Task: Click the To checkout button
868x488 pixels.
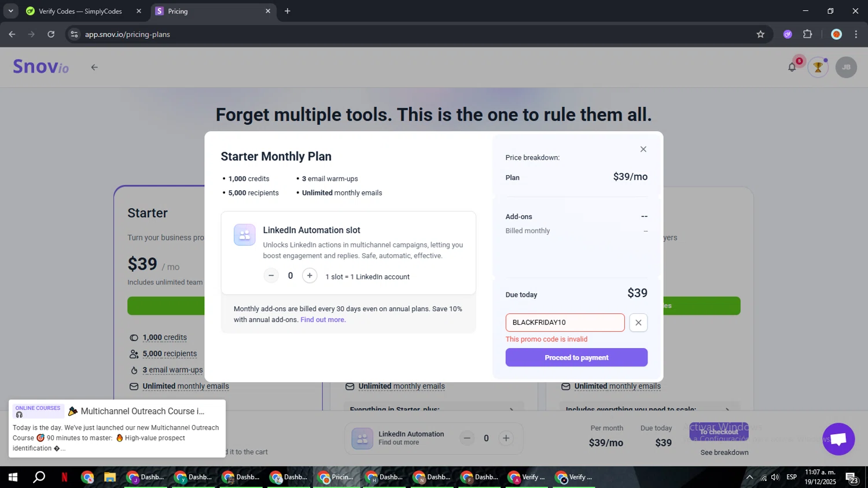Action: click(x=719, y=431)
